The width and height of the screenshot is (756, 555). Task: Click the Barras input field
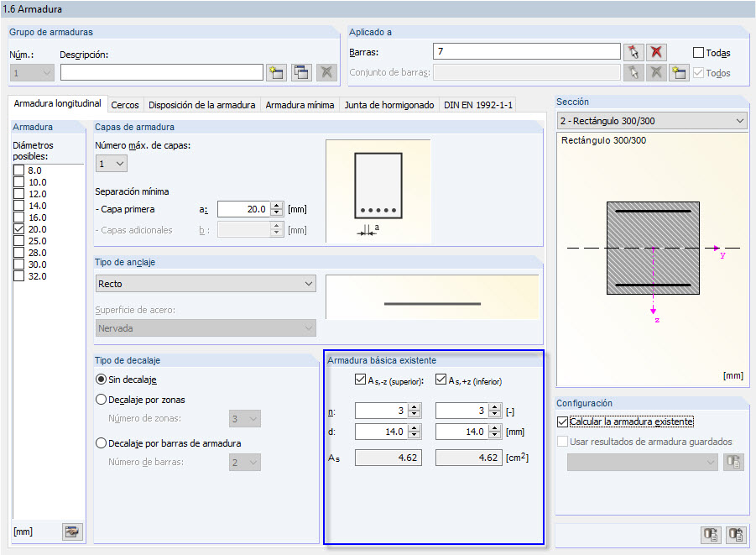point(526,51)
